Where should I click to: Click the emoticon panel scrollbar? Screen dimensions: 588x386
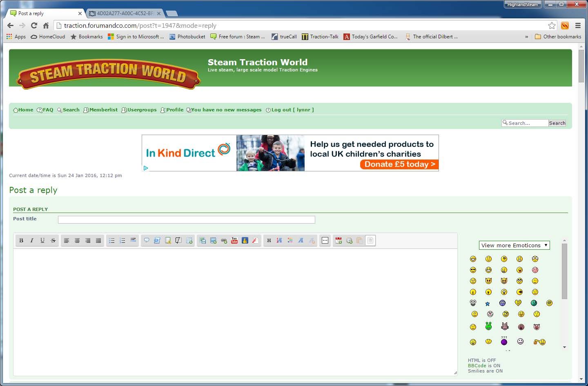pos(564,271)
